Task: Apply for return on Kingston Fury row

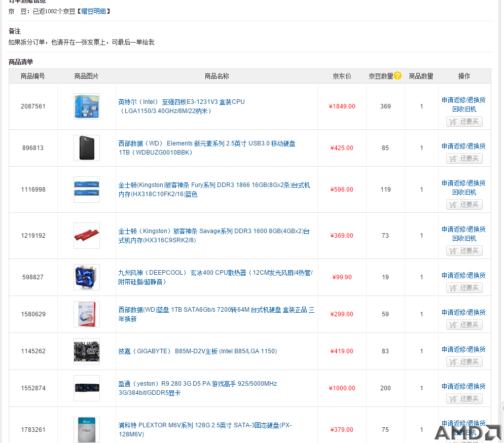Action: (x=463, y=183)
